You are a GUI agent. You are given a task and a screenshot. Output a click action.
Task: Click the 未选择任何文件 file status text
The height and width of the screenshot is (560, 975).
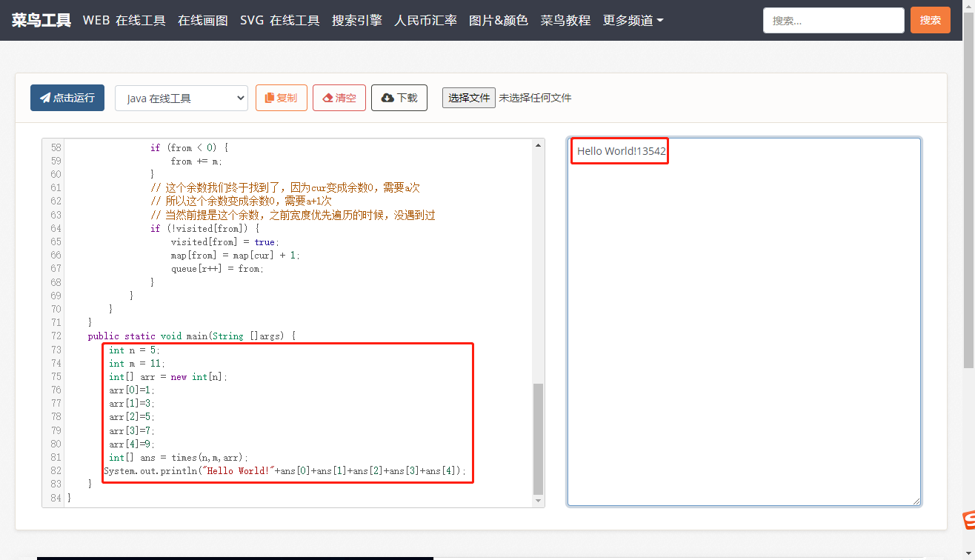[535, 98]
